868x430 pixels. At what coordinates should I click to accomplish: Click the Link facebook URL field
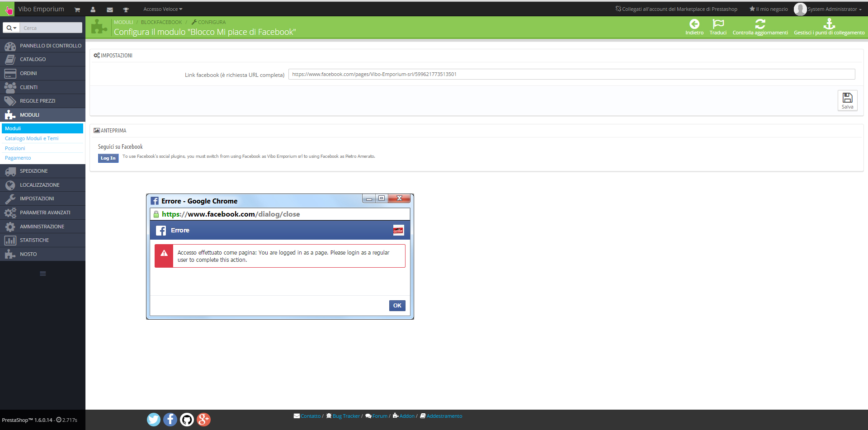(571, 74)
